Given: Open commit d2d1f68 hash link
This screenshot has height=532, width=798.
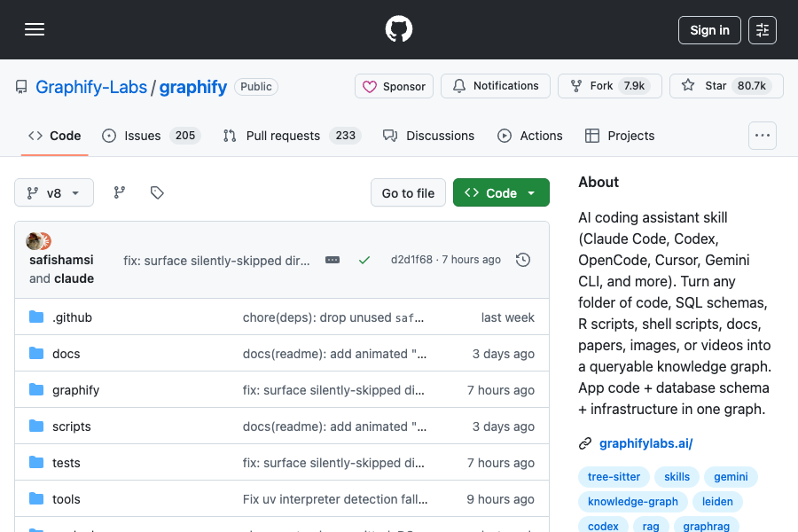Looking at the screenshot, I should click(411, 260).
